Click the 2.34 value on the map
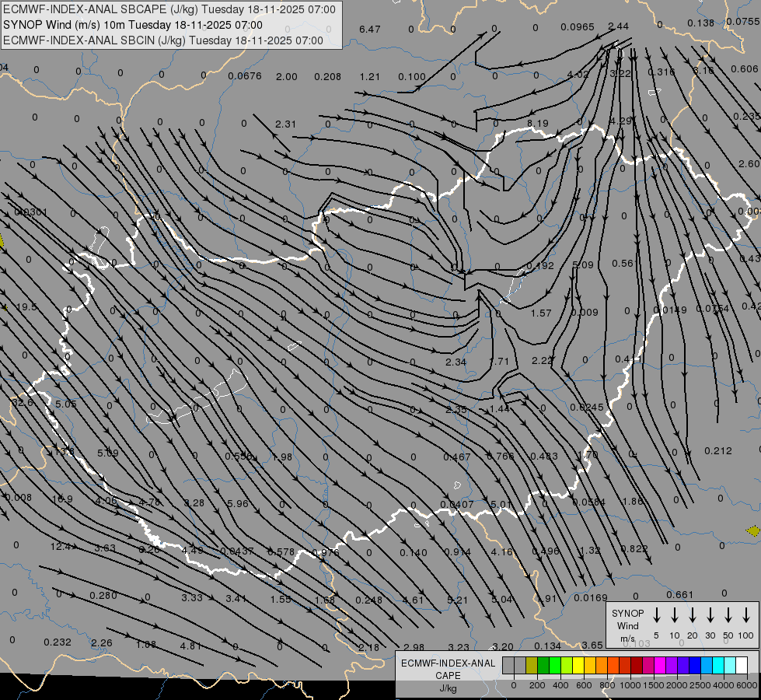Screen dimensions: 761x700 point(456,362)
